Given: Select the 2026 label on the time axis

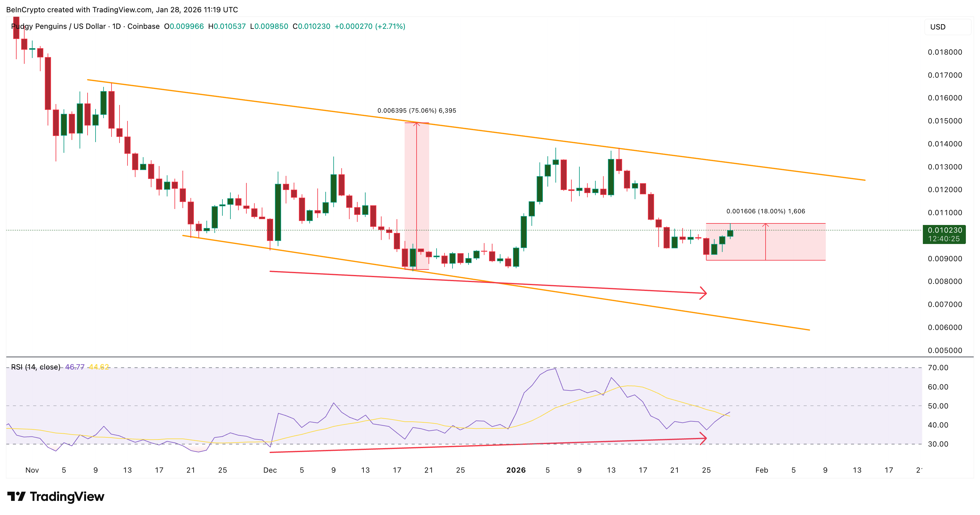Looking at the screenshot, I should click(516, 470).
